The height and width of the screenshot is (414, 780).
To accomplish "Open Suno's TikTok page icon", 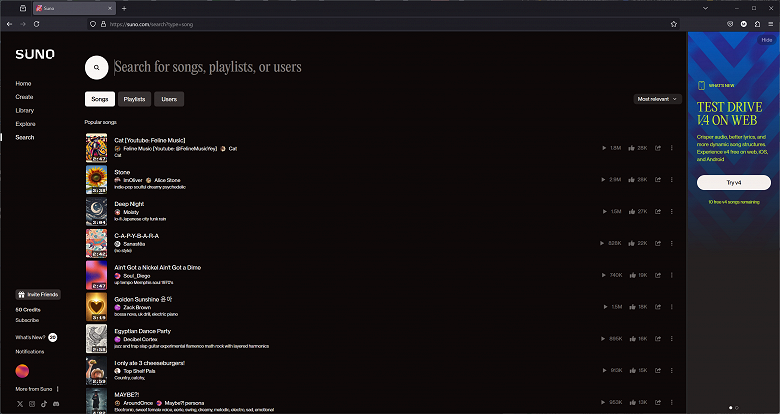I will coord(44,404).
